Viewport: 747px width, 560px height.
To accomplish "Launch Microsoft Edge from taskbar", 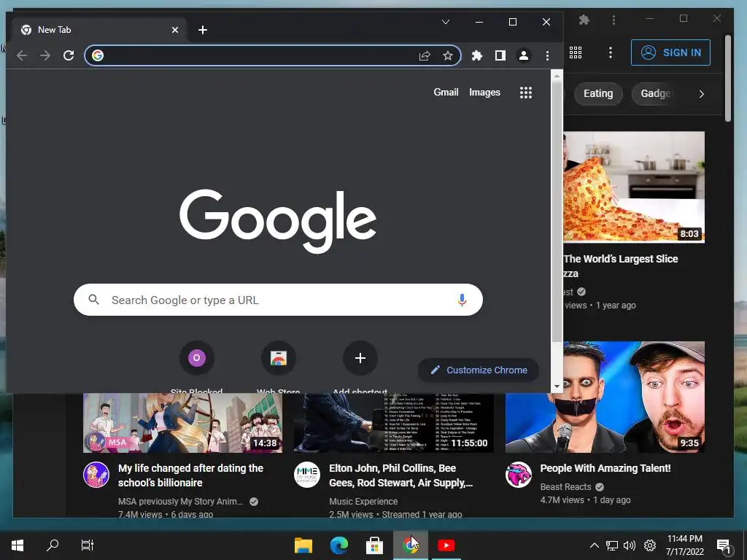I will 339,545.
